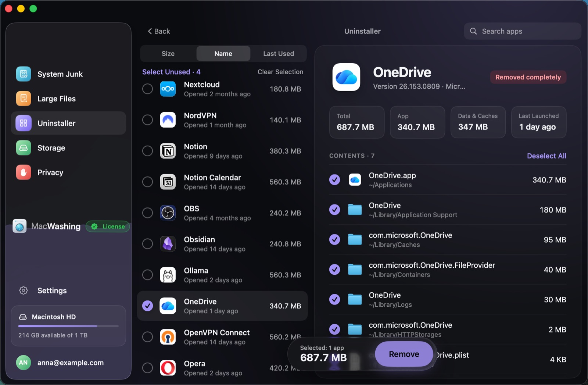Image resolution: width=588 pixels, height=385 pixels.
Task: Click the Obsidian app icon
Action: [168, 244]
